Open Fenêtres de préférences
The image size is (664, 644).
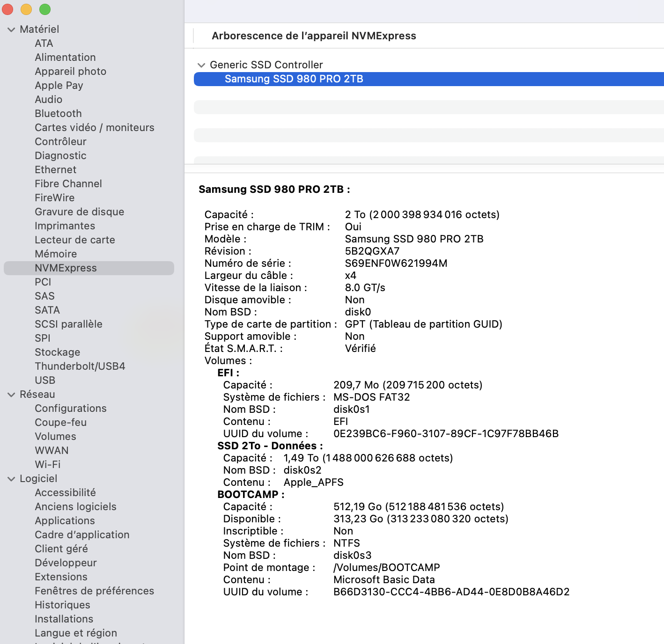tap(94, 591)
